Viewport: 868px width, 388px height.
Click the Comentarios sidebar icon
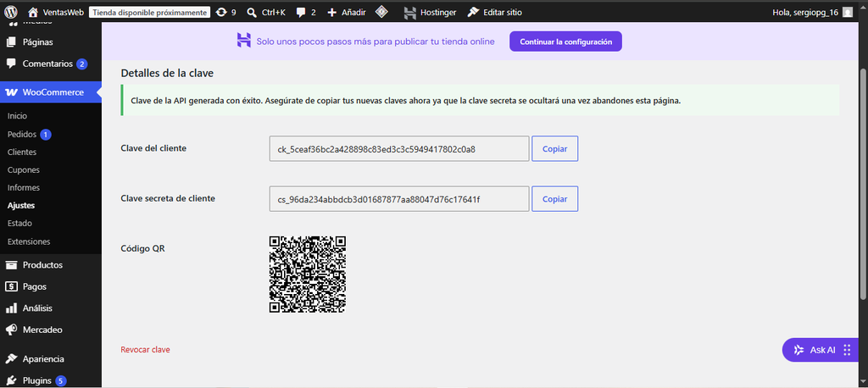tap(11, 64)
